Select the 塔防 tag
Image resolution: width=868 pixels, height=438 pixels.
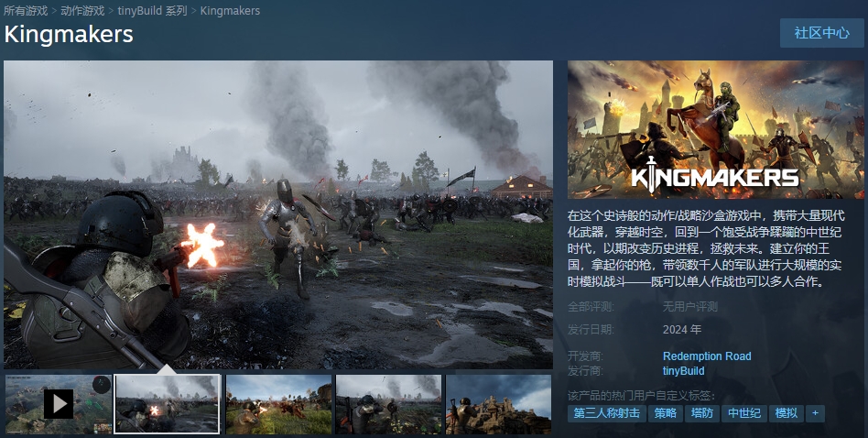coord(702,413)
